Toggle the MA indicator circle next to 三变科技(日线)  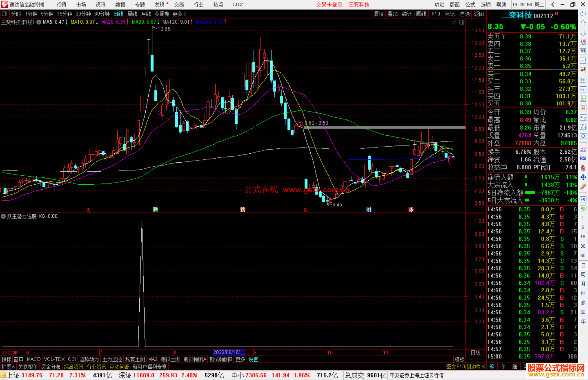click(39, 22)
